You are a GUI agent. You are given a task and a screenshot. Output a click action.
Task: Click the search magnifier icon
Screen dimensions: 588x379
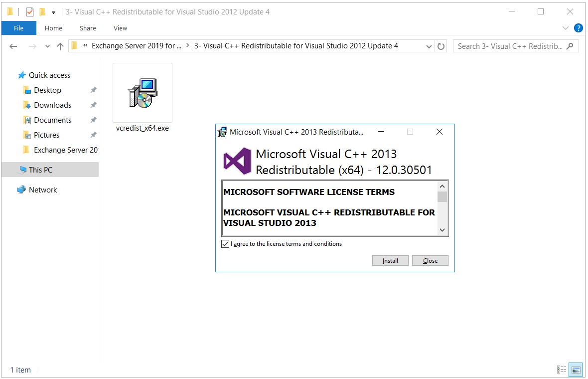coord(570,46)
